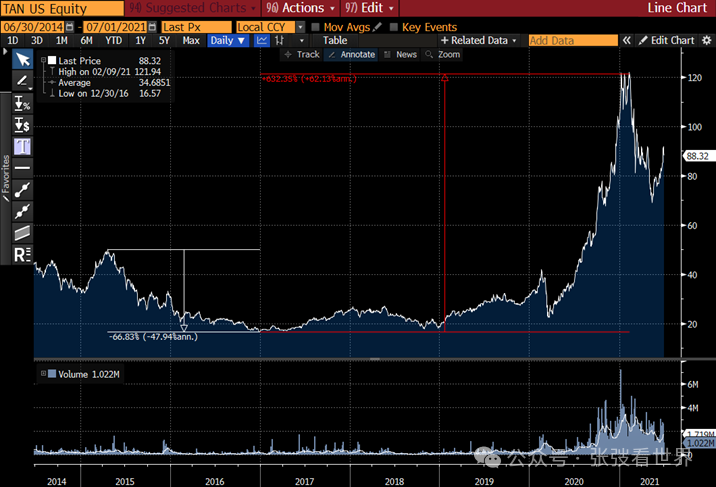
Task: Click the 1.022M volume axis label
Action: 700,443
